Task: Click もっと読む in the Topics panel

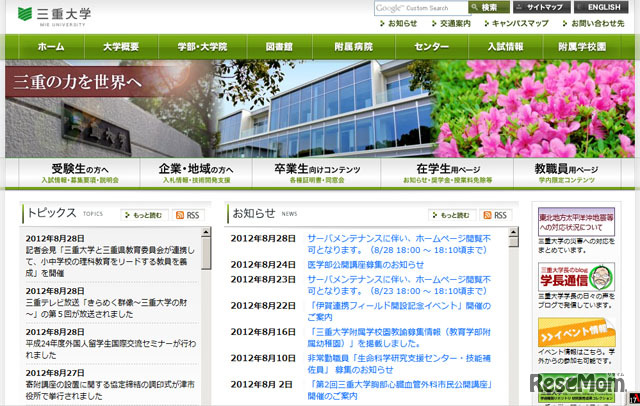Action: click(x=144, y=215)
